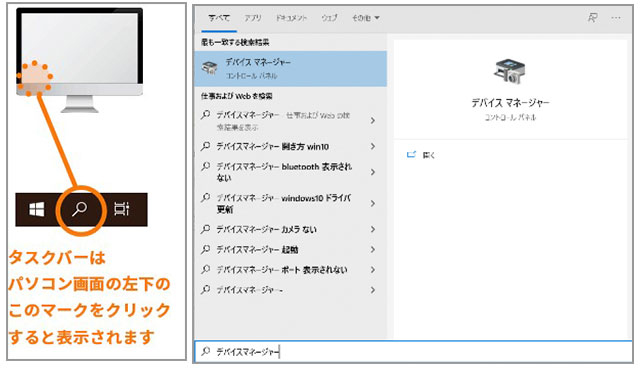
Task: Click the large Device Manager icon in preview pane
Action: 509,71
